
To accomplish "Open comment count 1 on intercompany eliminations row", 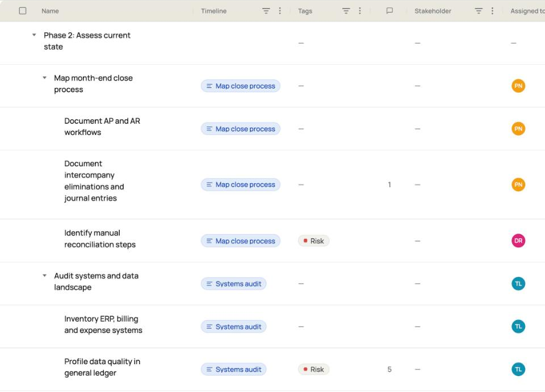I will [389, 185].
